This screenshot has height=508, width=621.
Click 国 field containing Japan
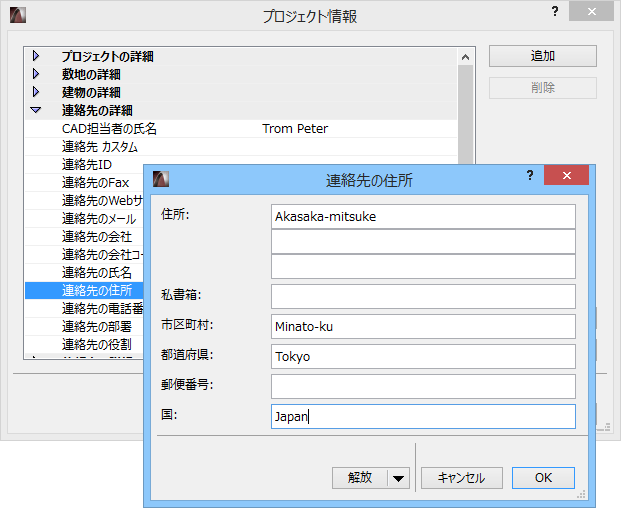[x=423, y=417]
